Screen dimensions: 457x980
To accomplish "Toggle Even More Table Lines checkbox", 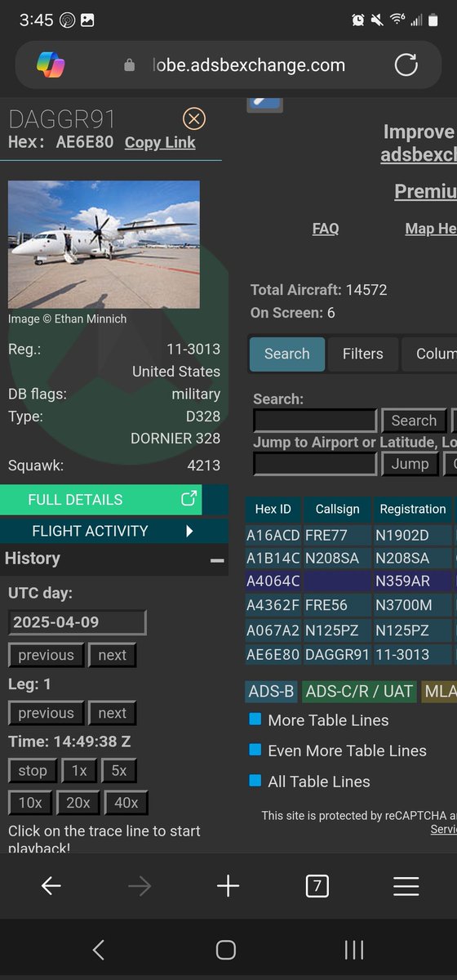I will [x=255, y=750].
